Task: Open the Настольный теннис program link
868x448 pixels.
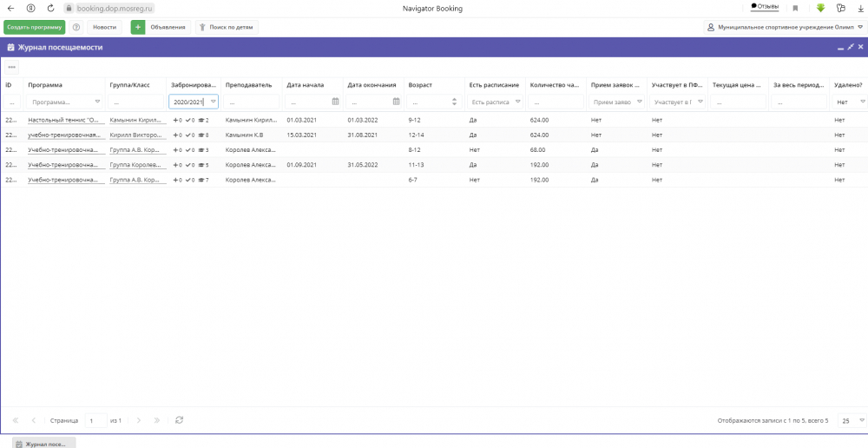Action: 63,120
